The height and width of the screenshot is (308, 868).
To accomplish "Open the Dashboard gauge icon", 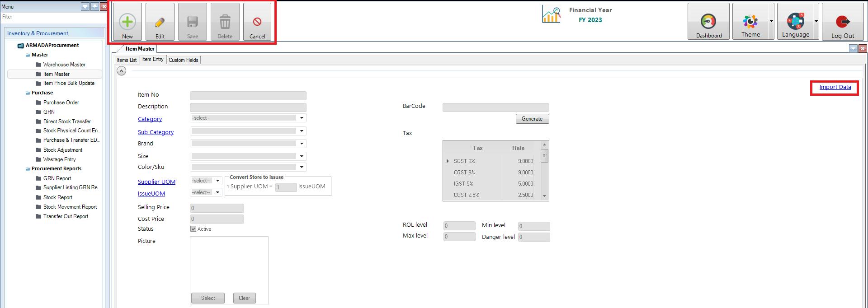I will coord(708,21).
